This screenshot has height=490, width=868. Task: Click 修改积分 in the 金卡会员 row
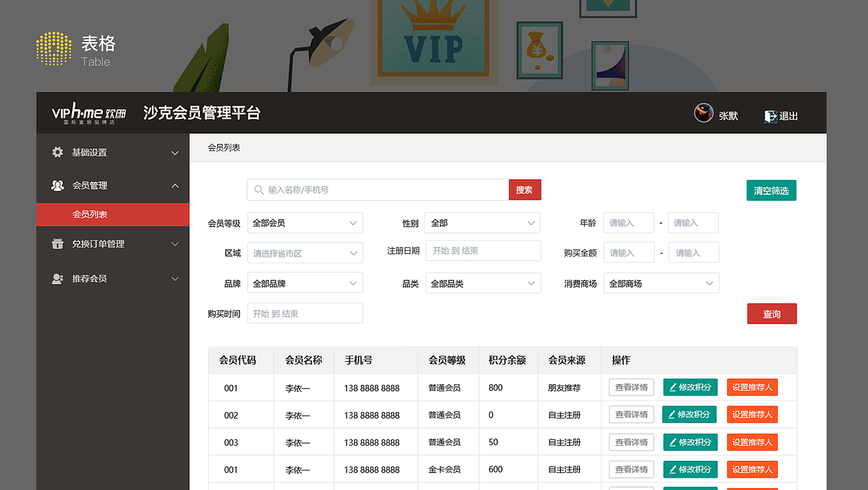point(690,469)
